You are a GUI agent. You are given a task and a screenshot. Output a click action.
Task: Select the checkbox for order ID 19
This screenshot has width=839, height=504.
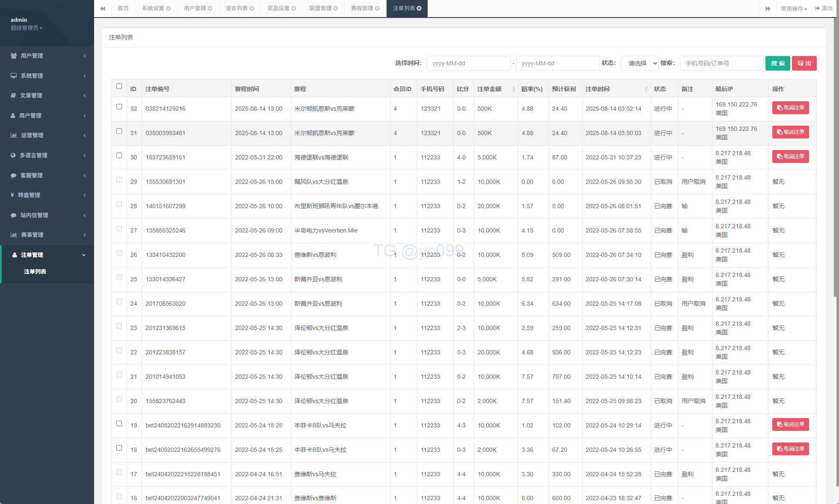[x=119, y=424]
